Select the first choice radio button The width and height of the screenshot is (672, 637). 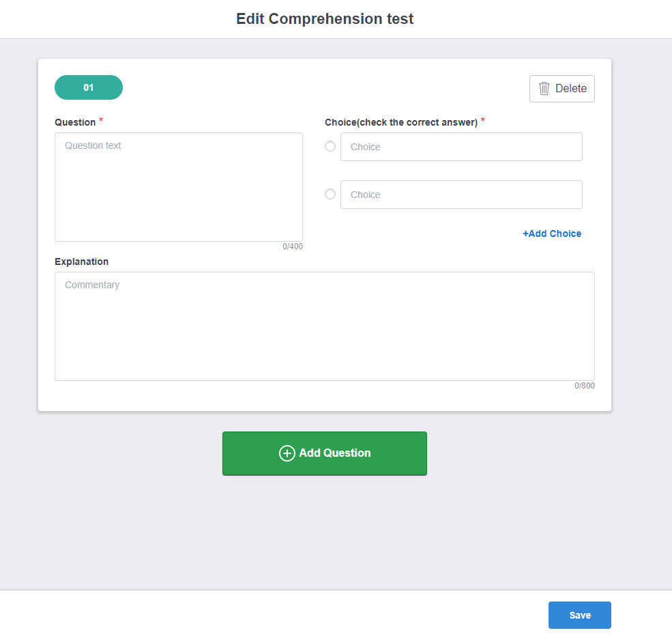tap(330, 146)
